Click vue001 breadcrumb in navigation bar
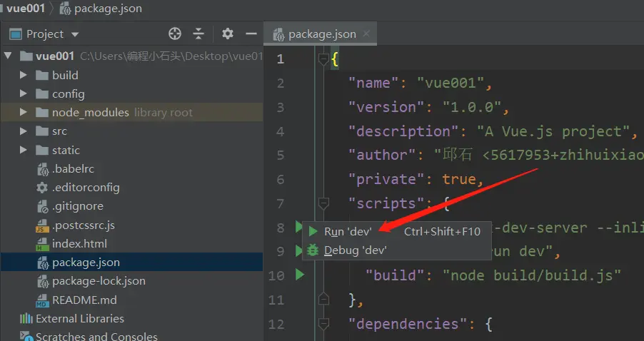 (26, 9)
